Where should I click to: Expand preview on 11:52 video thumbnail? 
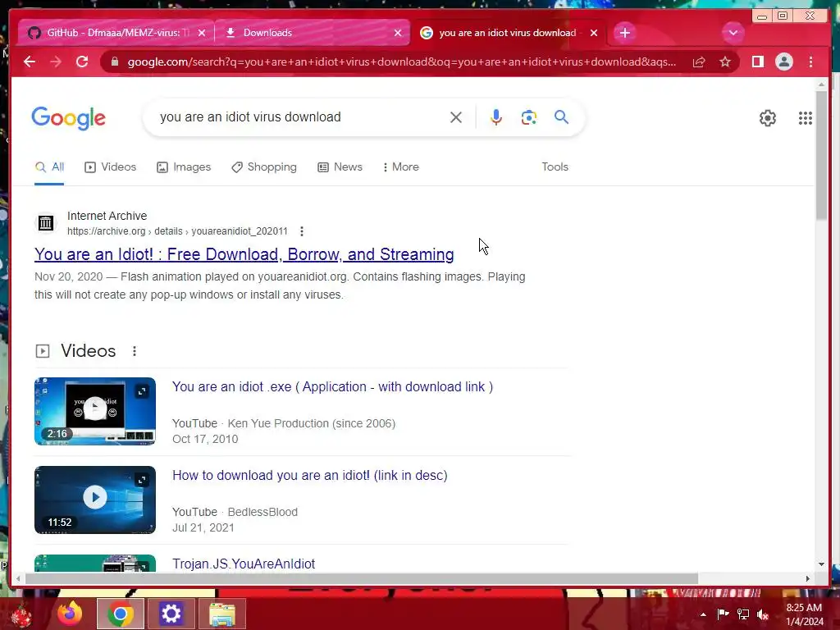coord(142,480)
